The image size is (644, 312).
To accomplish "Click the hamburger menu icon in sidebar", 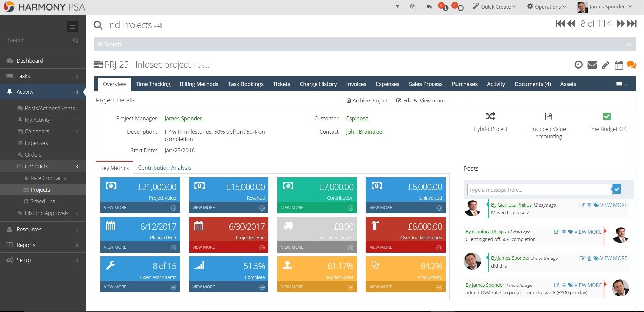I will [72, 26].
